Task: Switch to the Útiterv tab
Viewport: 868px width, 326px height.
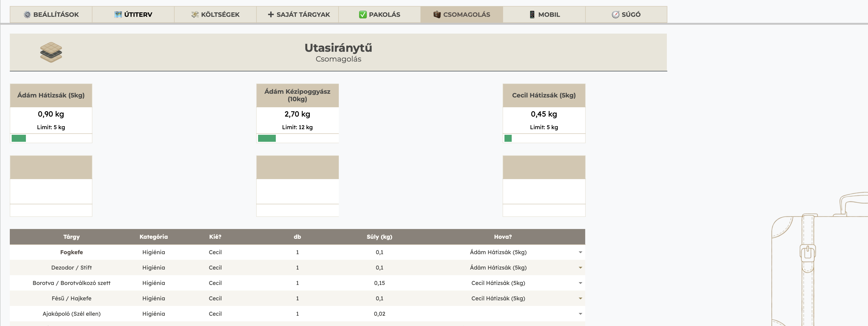Action: [x=133, y=14]
